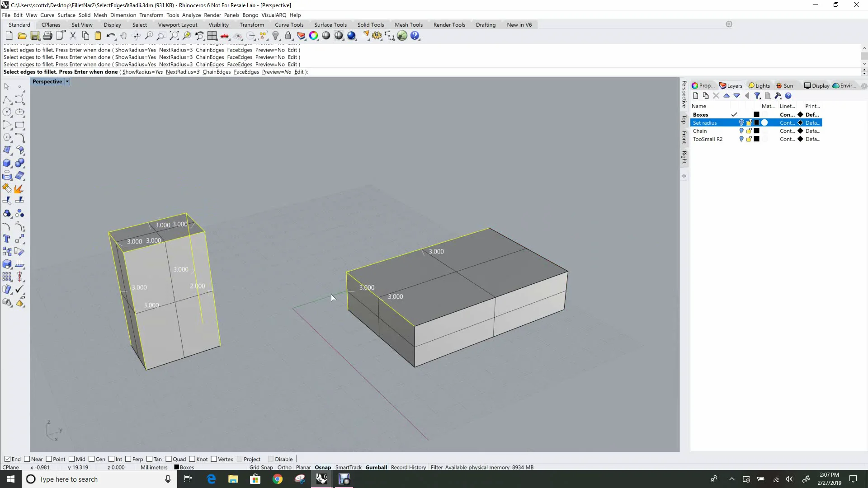
Task: Open a file with the Open toolbar icon
Action: [x=22, y=36]
